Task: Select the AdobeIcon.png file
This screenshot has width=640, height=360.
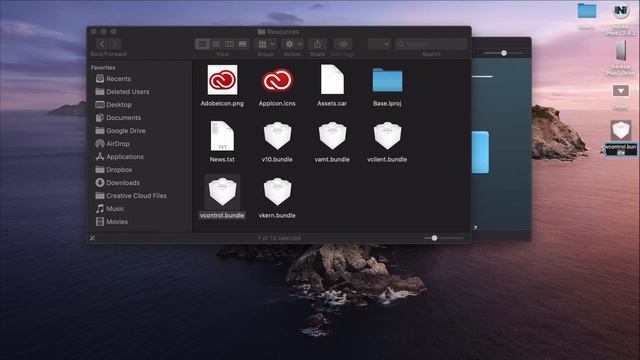Action: [222, 80]
